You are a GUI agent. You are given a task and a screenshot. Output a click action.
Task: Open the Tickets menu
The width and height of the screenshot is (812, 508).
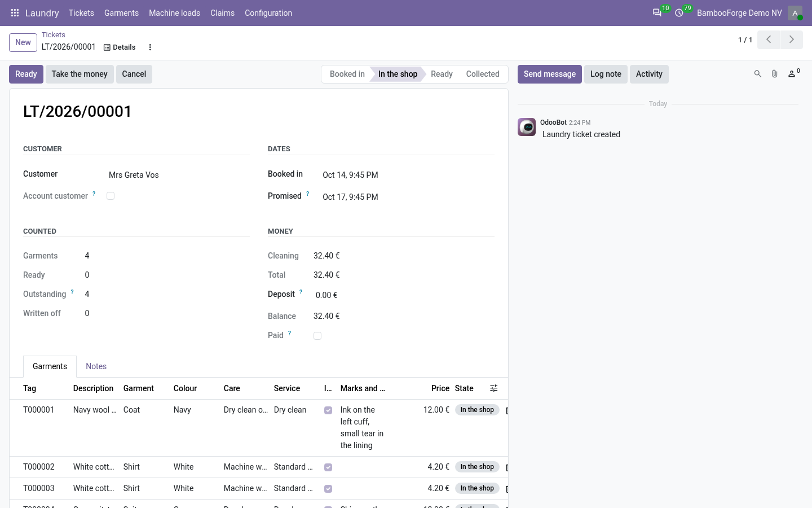(x=81, y=13)
